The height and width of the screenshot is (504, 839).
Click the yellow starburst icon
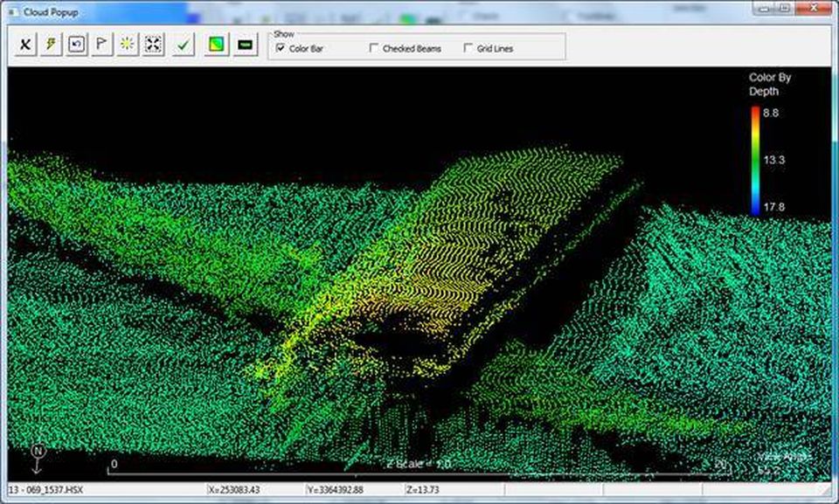point(128,45)
